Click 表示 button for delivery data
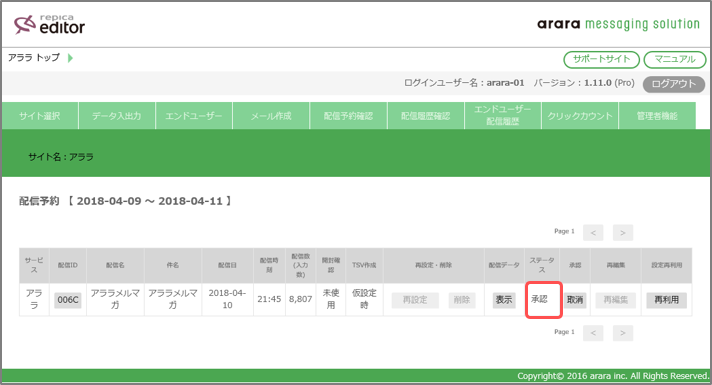712x385 pixels. coord(504,300)
